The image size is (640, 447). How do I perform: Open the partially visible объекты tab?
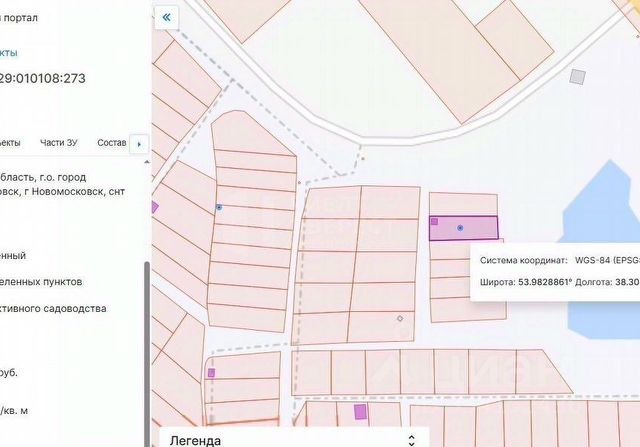click(10, 142)
